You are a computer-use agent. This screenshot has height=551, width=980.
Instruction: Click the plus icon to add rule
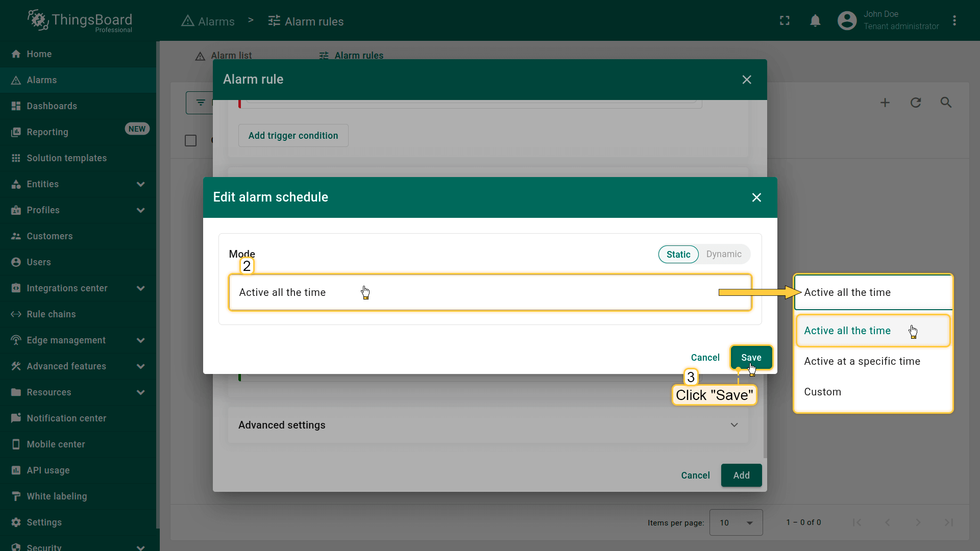tap(885, 103)
